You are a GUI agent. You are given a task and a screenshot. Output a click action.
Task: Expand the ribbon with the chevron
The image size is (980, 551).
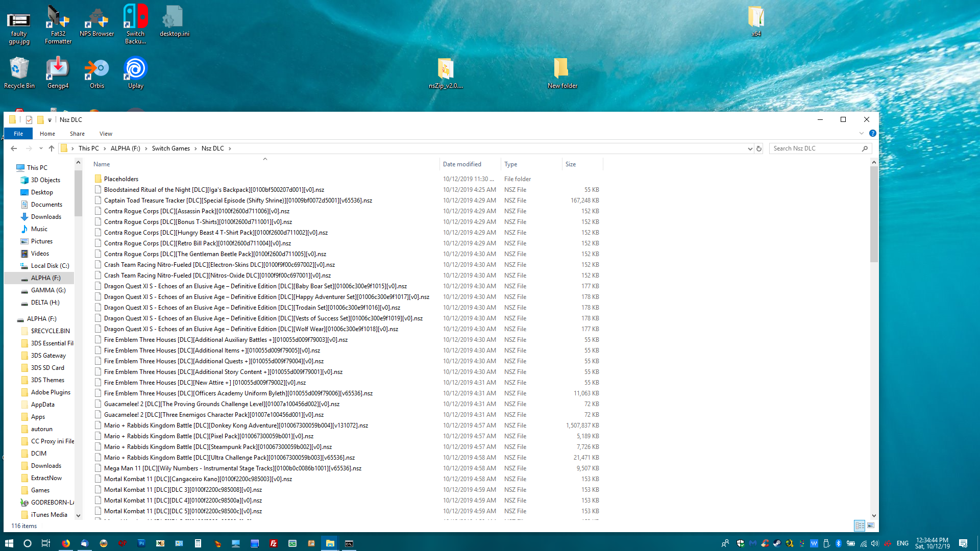point(862,134)
